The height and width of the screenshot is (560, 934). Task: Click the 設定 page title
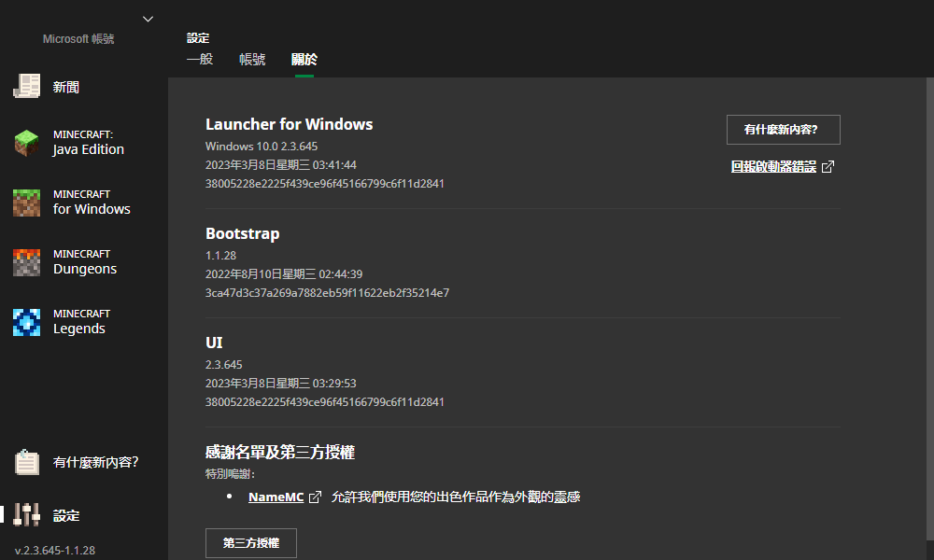pyautogui.click(x=198, y=38)
